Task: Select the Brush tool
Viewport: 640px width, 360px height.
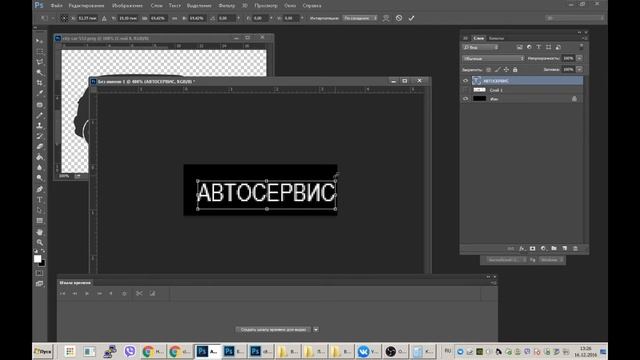Action: (40, 116)
